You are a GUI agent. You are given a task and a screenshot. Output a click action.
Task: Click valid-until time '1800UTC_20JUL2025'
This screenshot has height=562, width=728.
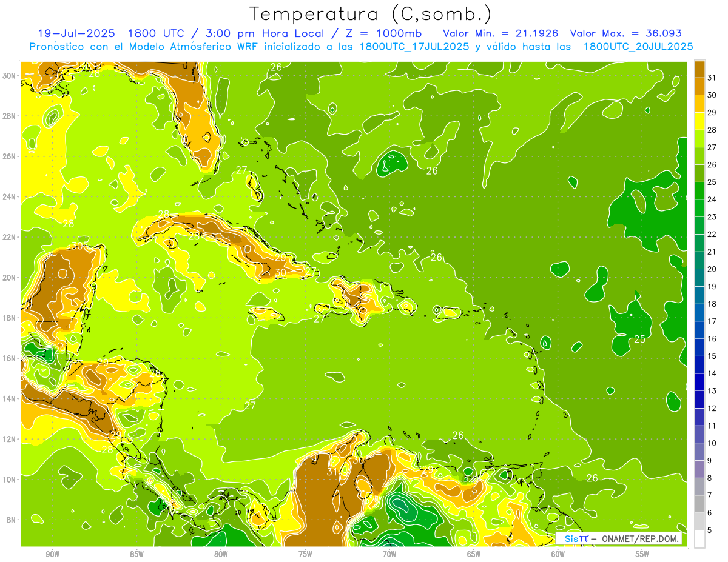pos(638,47)
